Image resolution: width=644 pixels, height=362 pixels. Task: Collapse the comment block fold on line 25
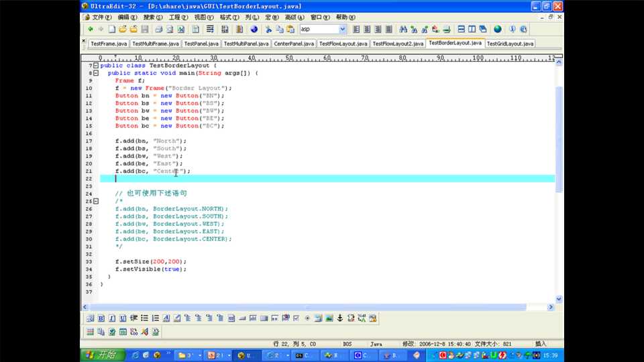96,201
